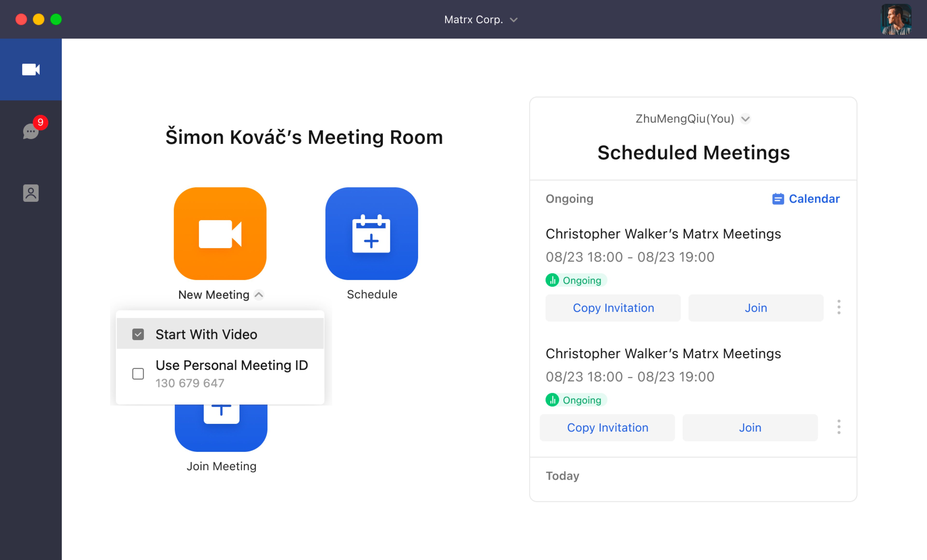This screenshot has height=560, width=927.
Task: Uncheck the Start With Video checkbox
Action: coord(138,334)
